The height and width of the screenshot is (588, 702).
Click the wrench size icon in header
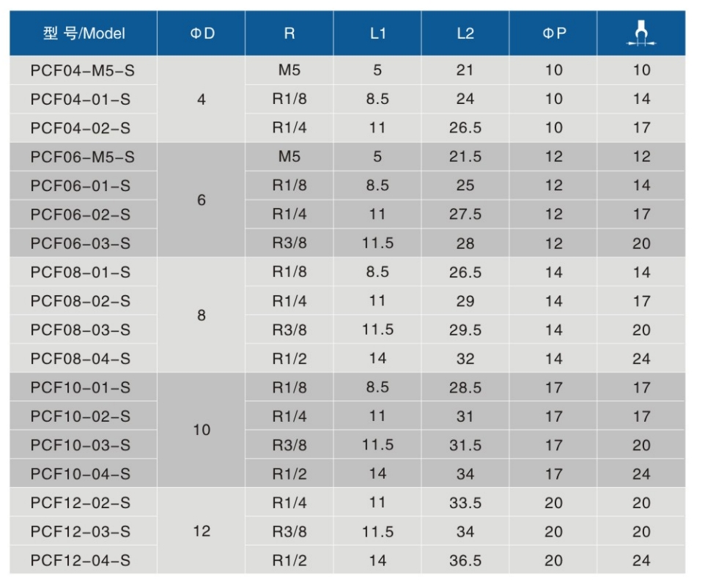coord(641,34)
